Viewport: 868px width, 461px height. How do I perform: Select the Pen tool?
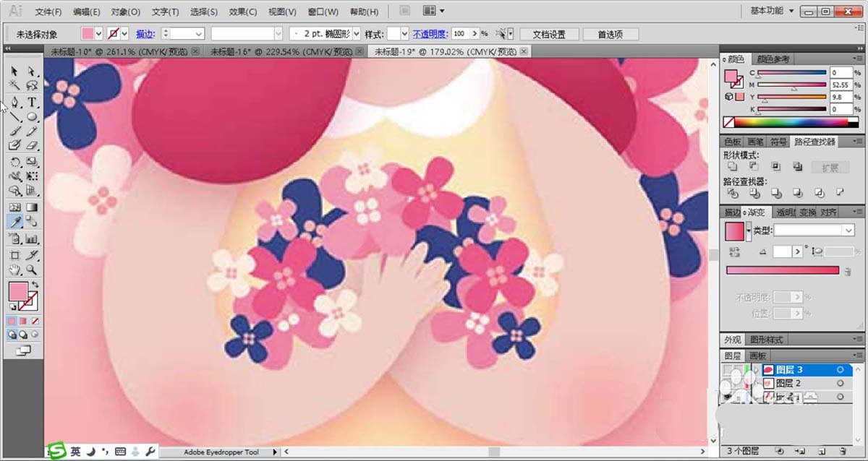pos(14,103)
